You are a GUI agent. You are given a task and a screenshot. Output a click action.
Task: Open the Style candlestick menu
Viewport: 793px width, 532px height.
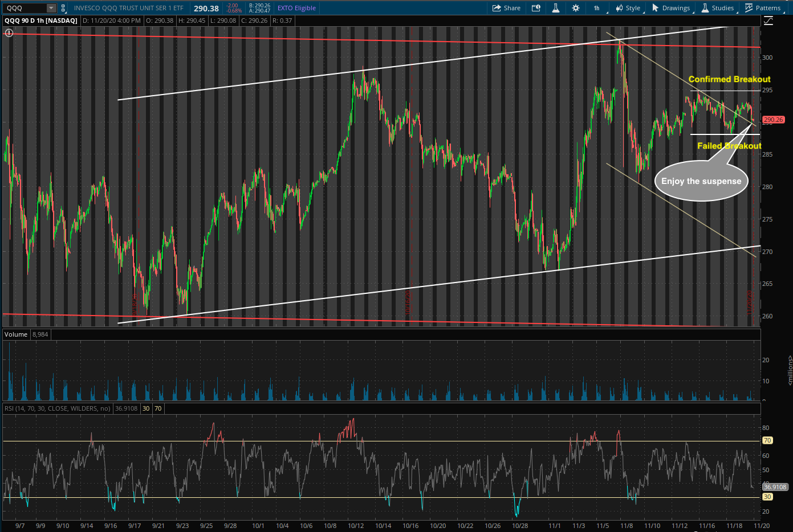click(x=628, y=8)
